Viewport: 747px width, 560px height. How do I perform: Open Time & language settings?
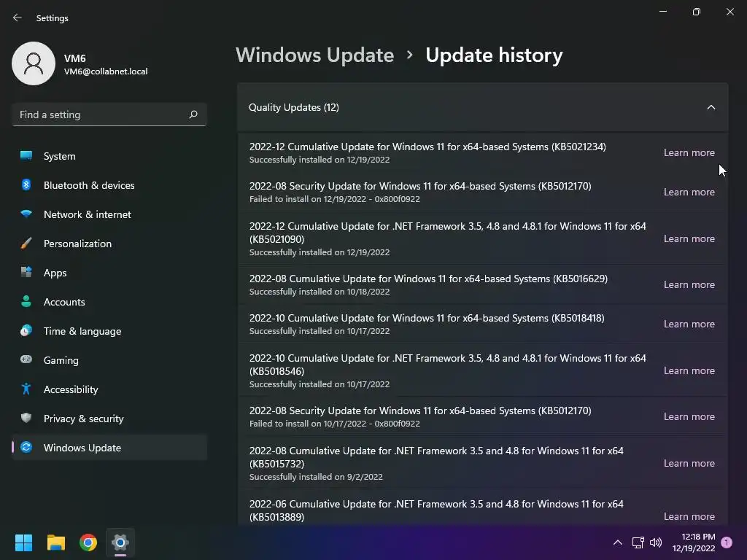click(109, 331)
